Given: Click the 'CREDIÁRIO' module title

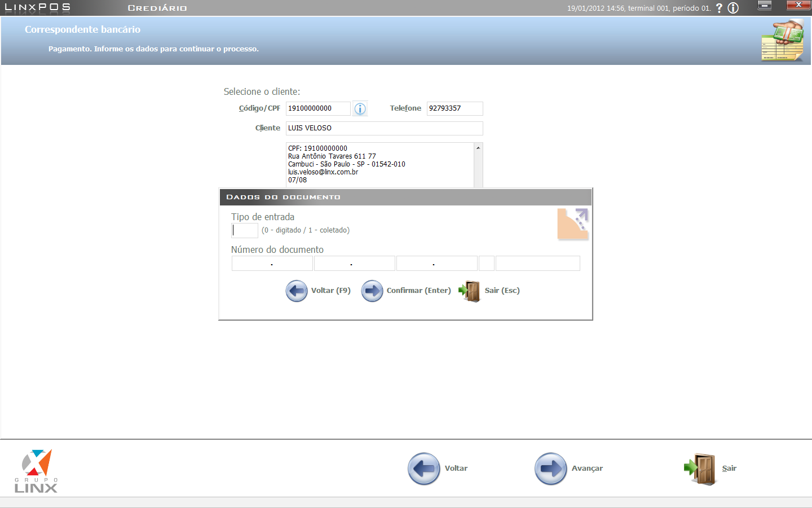Looking at the screenshot, I should (157, 8).
